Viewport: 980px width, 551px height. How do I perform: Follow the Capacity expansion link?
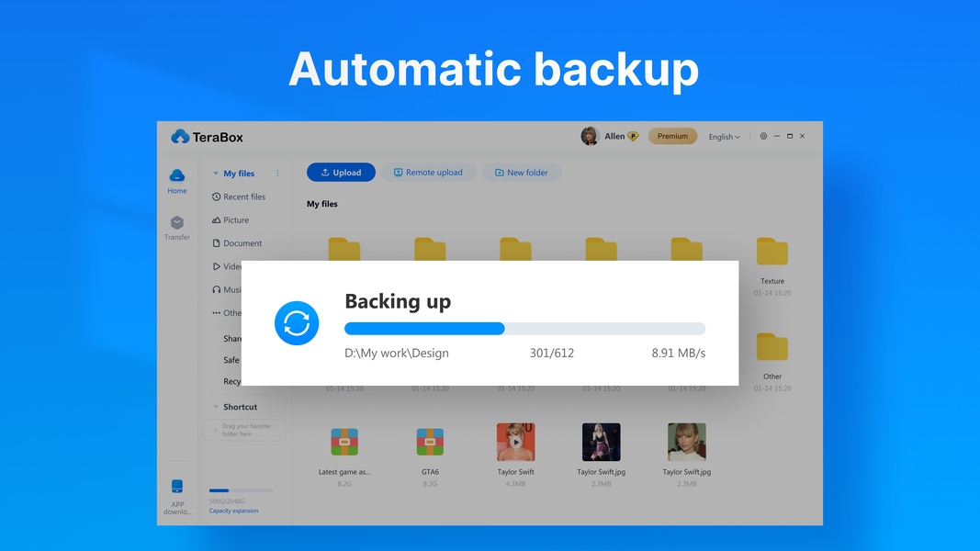pyautogui.click(x=233, y=511)
